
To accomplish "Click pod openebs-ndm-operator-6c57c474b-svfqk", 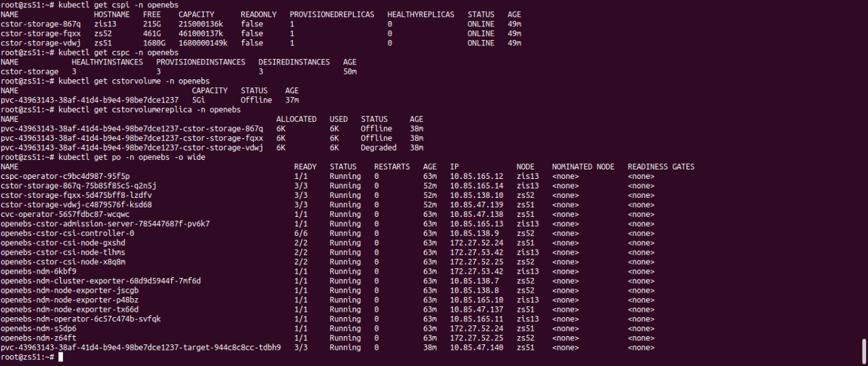I will (x=81, y=318).
